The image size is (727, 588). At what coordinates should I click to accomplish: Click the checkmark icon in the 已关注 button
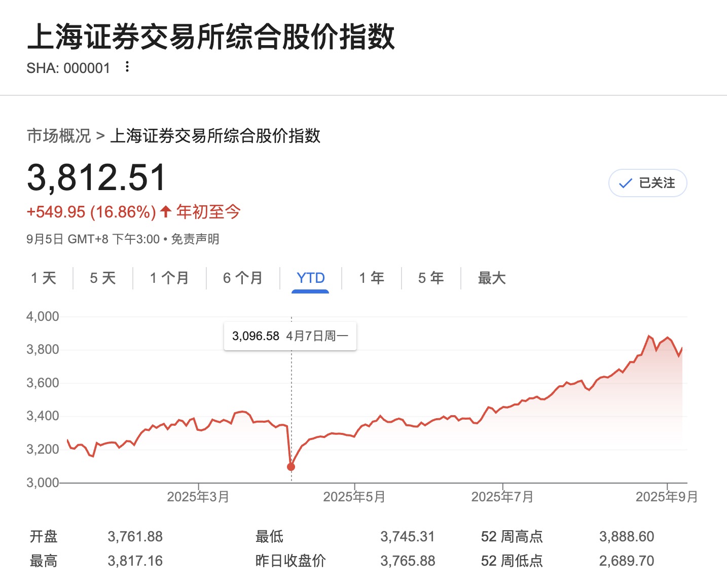626,183
